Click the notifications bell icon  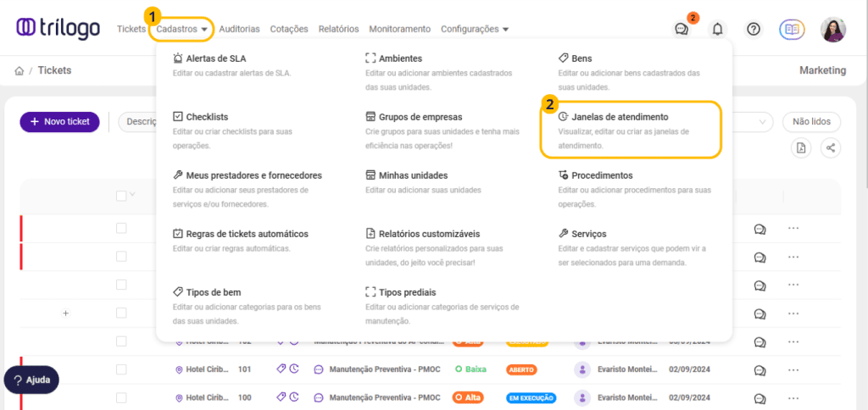718,29
